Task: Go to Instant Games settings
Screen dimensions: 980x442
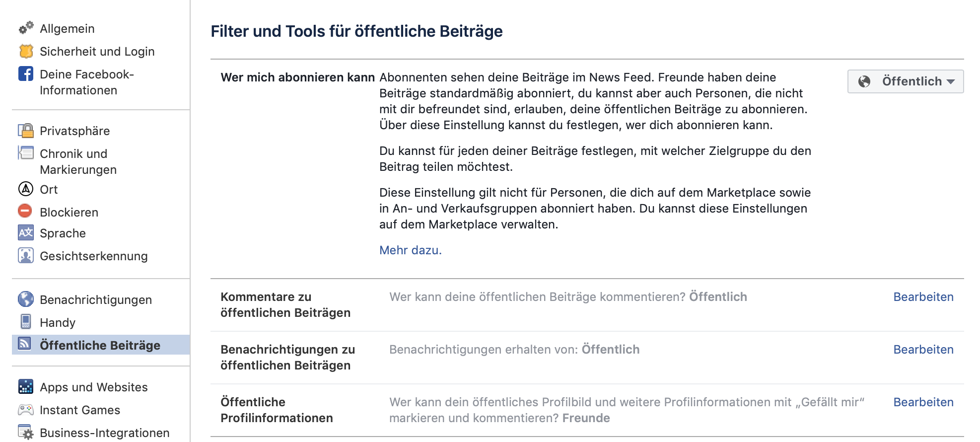Action: click(80, 410)
